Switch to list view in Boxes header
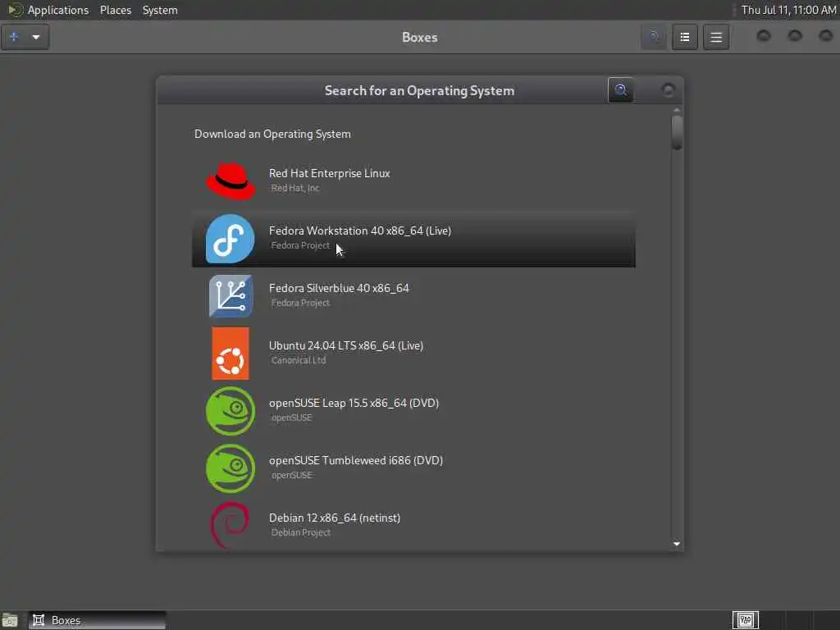Viewport: 840px width, 630px height. pyautogui.click(x=685, y=37)
